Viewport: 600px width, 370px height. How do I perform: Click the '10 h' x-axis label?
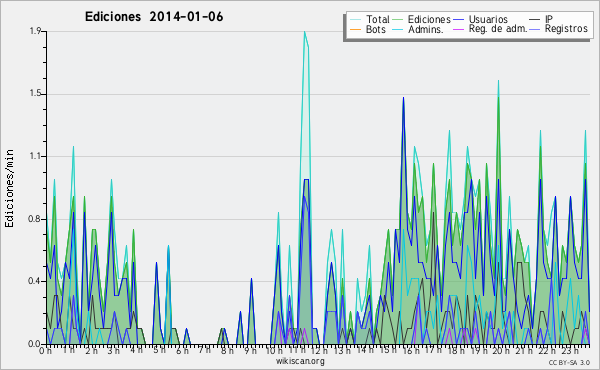click(x=274, y=350)
